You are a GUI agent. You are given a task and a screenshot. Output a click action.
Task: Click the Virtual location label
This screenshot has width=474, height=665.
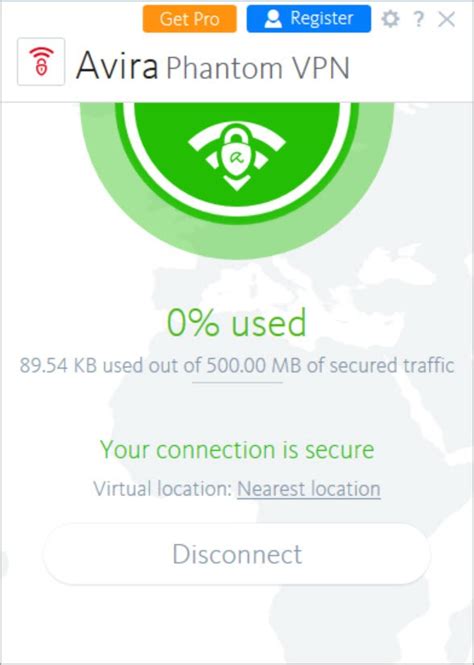162,489
